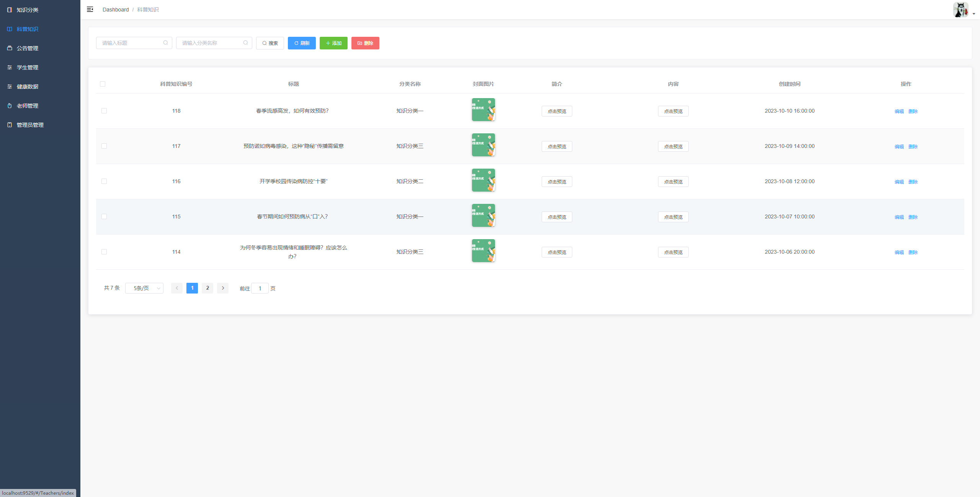Check the checkbox for row 118
Screen dimensions: 980x497
104,111
